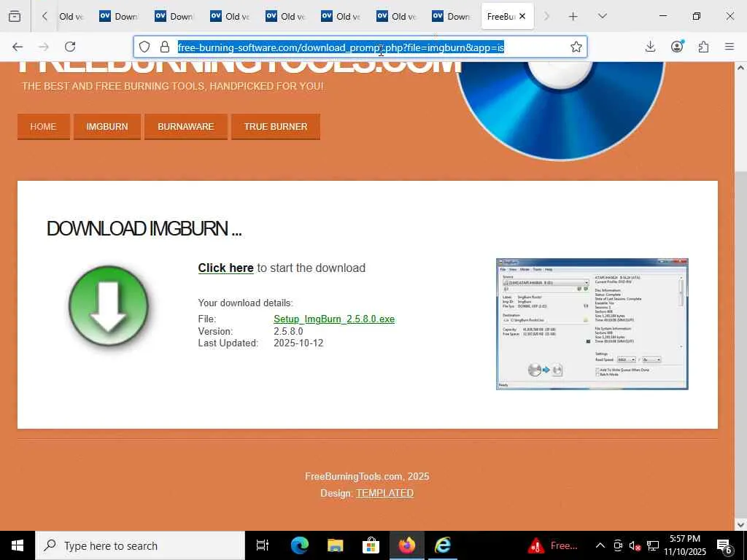Viewport: 747px width, 560px height.
Task: Open Task View on the taskbar
Action: [x=263, y=545]
